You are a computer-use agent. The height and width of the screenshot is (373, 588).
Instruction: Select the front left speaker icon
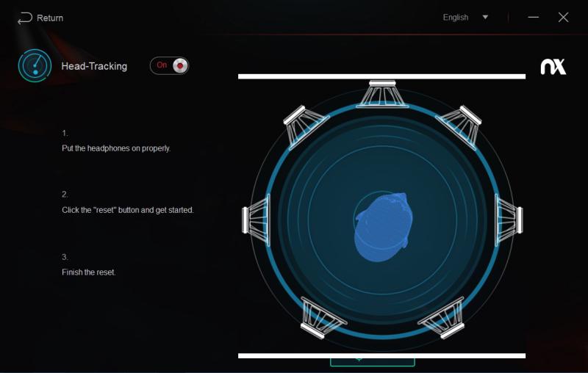coord(304,126)
